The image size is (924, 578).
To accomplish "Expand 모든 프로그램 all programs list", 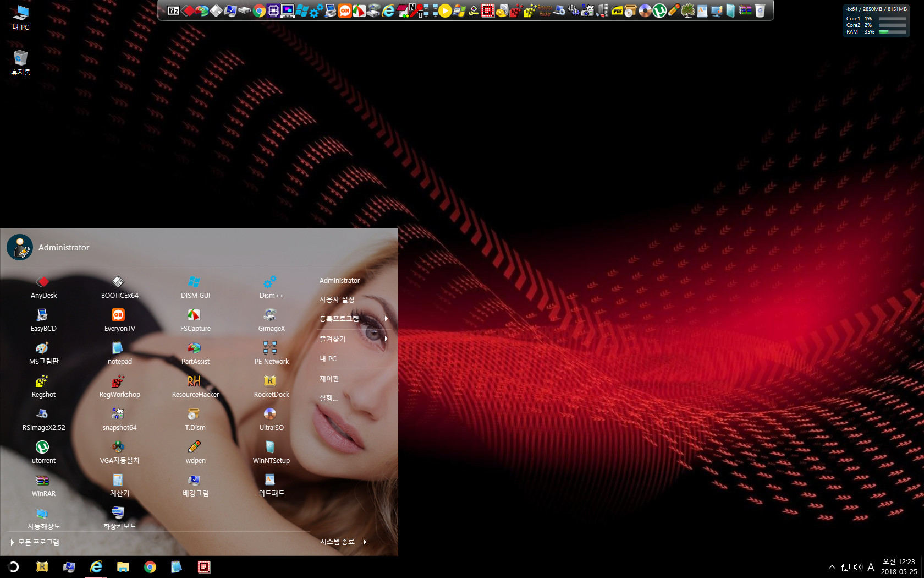I will tap(35, 542).
